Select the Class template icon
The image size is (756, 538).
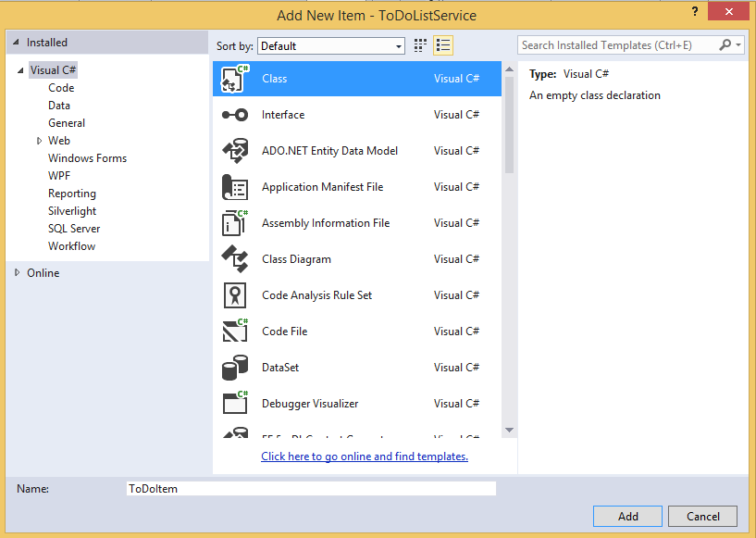pyautogui.click(x=235, y=79)
